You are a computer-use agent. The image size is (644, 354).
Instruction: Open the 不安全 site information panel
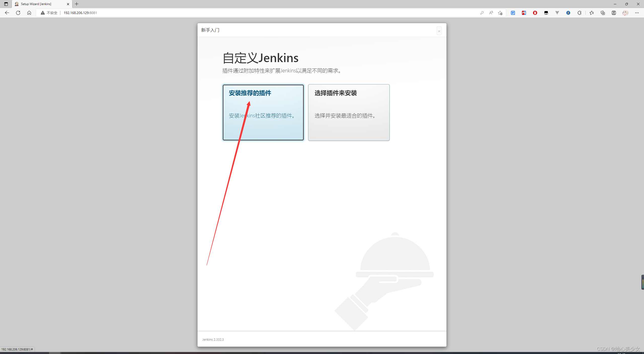(x=49, y=13)
